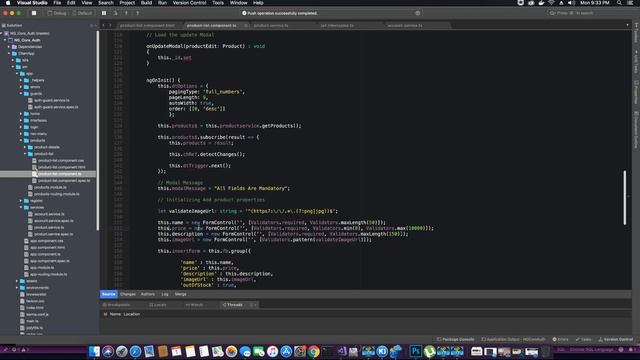Open the Default target dropdown
The width and height of the screenshot is (640, 360).
tap(82, 13)
